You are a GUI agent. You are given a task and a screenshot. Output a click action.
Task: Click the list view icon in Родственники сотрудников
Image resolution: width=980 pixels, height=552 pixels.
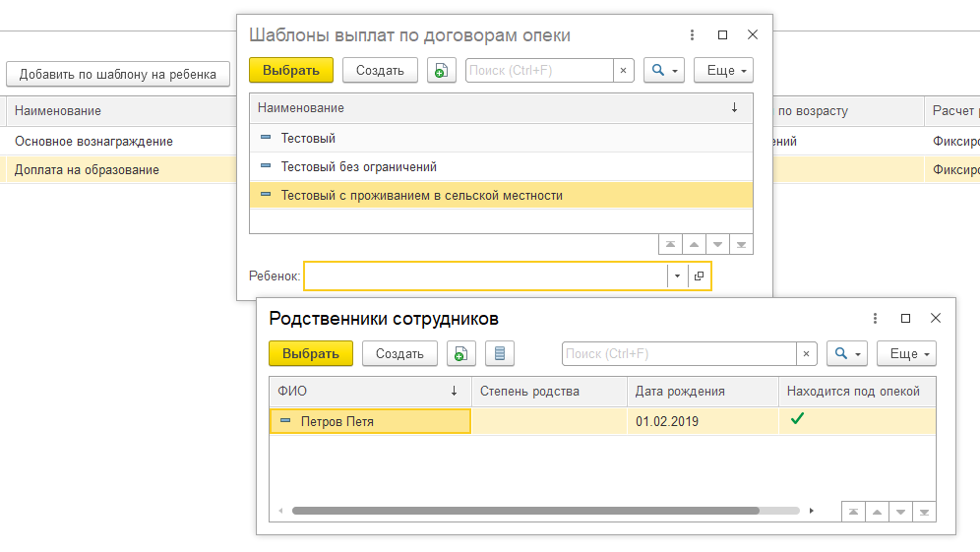500,354
